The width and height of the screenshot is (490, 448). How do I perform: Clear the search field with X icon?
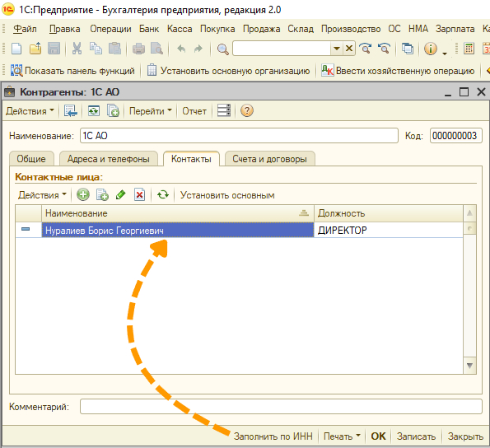click(x=349, y=49)
